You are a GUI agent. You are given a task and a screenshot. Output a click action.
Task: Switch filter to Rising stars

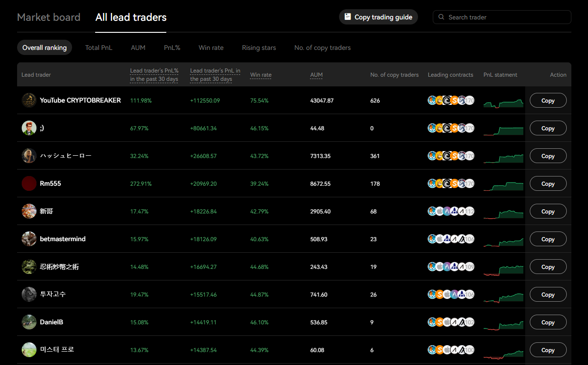click(x=259, y=47)
